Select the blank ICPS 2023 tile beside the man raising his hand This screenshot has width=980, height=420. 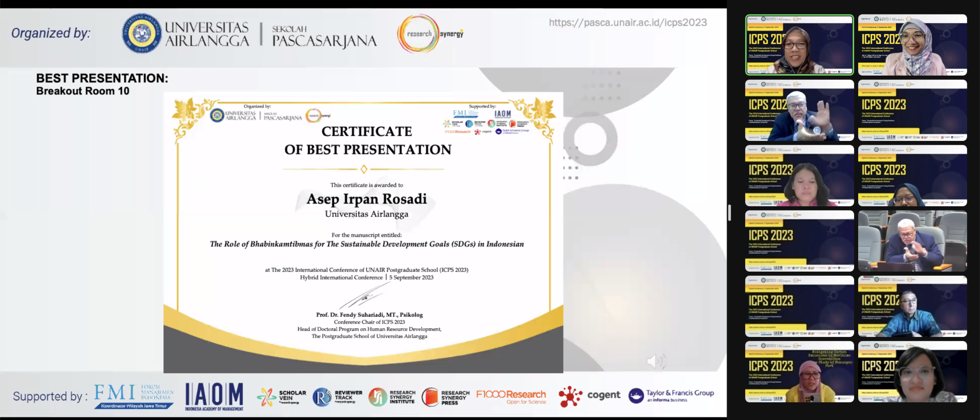[x=912, y=110]
